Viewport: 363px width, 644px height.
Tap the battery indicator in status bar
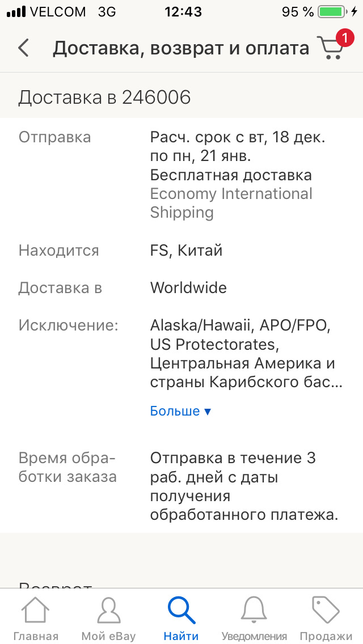[333, 11]
